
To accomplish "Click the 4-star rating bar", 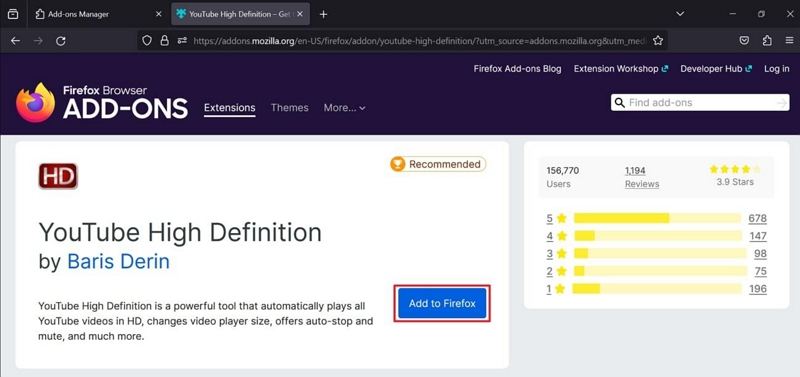I will pyautogui.click(x=657, y=236).
